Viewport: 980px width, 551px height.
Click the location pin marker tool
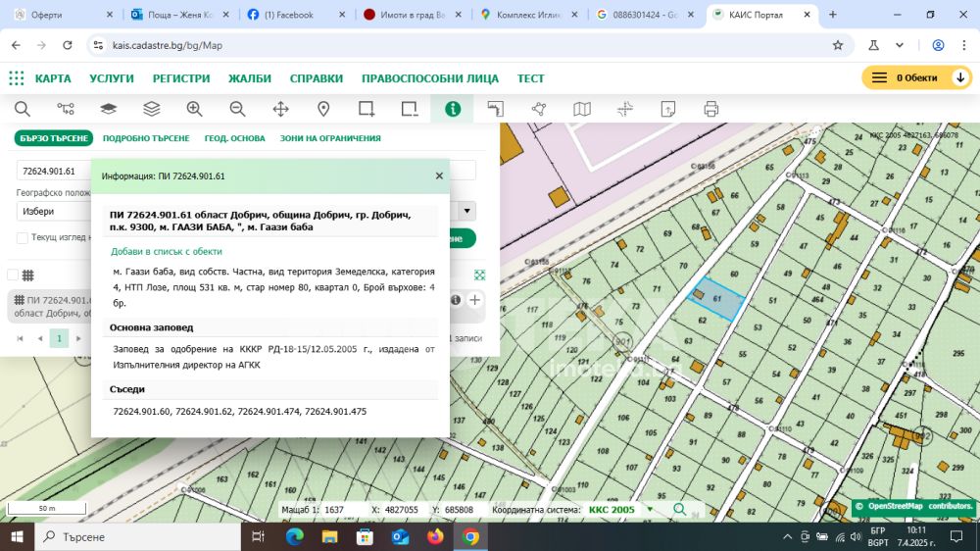(323, 109)
